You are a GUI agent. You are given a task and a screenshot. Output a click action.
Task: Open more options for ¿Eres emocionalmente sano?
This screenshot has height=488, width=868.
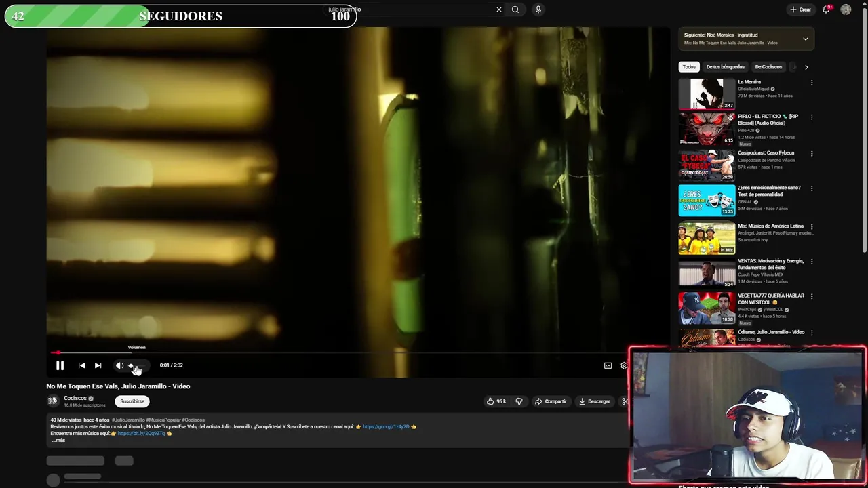812,188
